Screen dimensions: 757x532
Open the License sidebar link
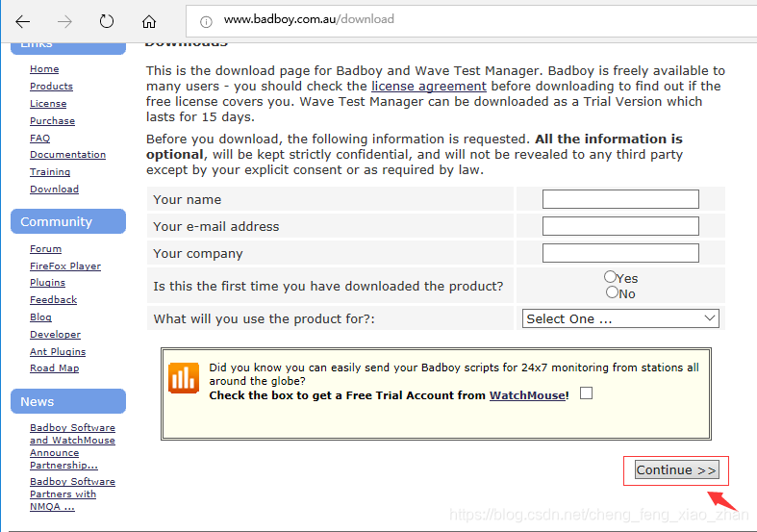[48, 104]
